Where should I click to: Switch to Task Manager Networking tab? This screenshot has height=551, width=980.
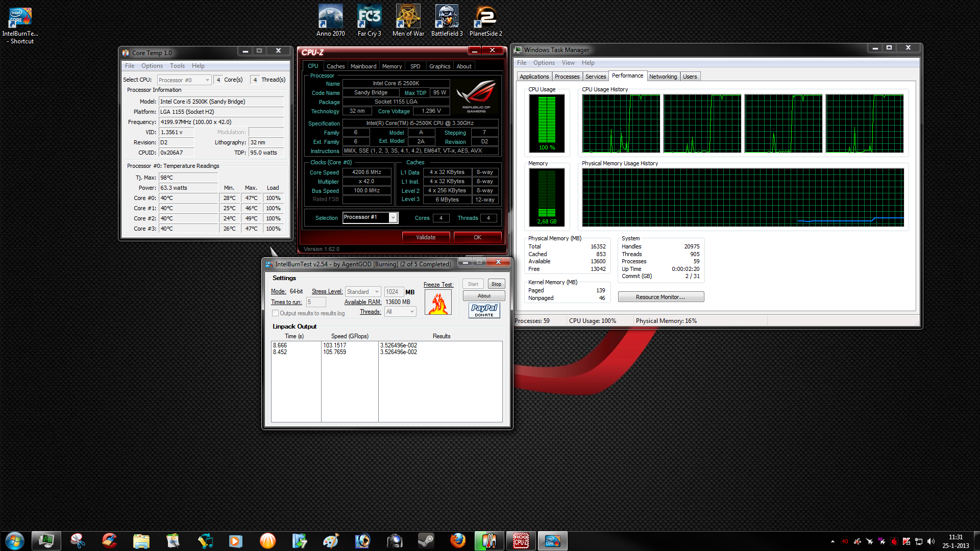point(663,77)
